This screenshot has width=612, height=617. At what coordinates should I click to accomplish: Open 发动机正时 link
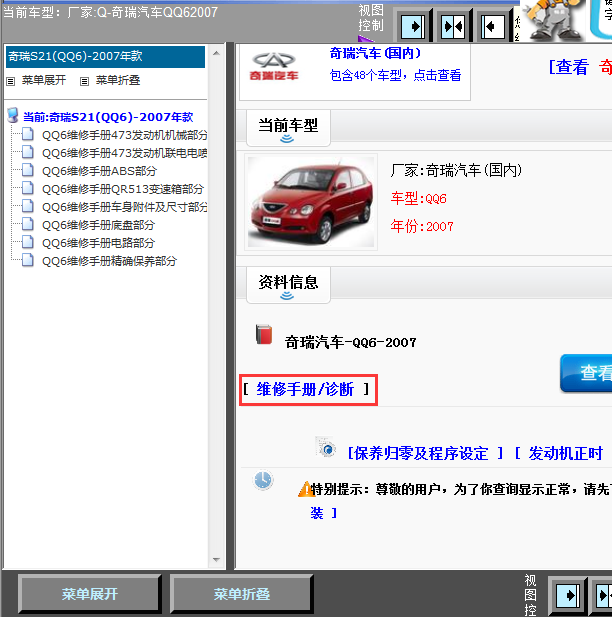(565, 453)
